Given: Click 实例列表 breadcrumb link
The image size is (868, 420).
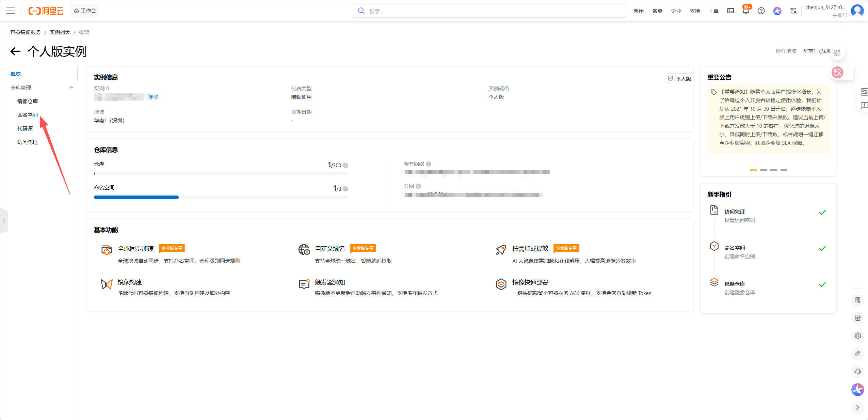Looking at the screenshot, I should [60, 32].
